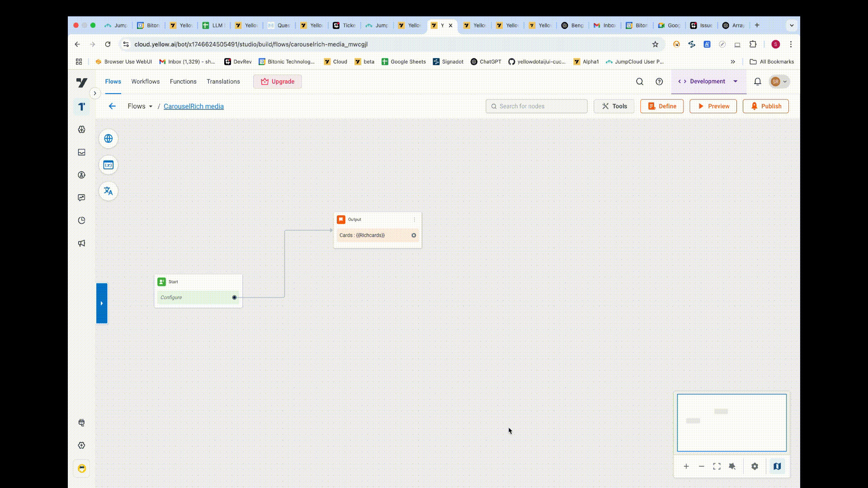Show more bookmarks chevron

click(x=733, y=62)
